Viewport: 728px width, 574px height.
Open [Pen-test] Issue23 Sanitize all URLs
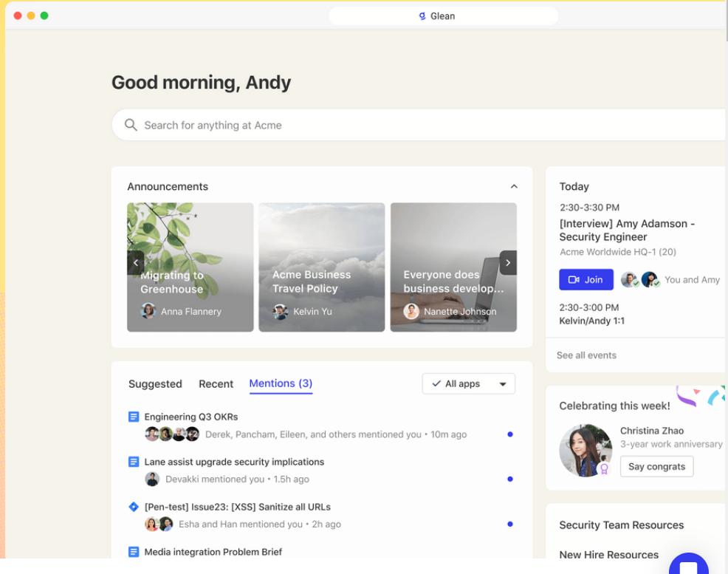coord(237,507)
